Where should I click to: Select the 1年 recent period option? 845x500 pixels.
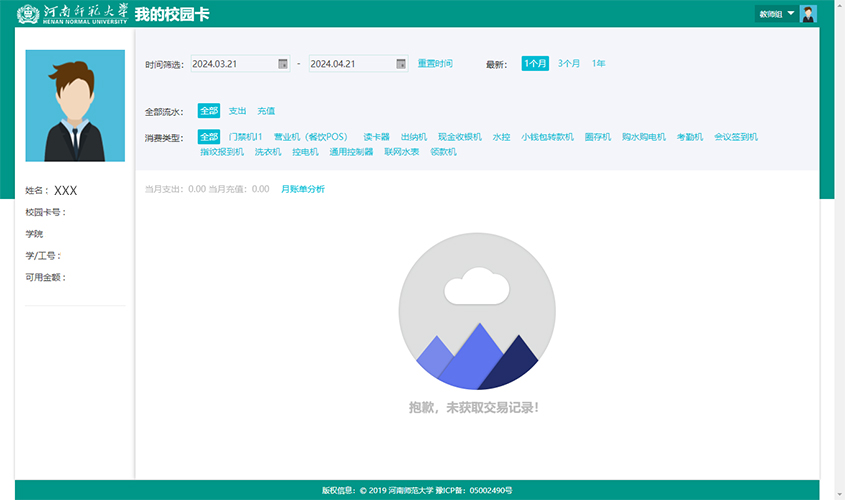click(x=598, y=64)
